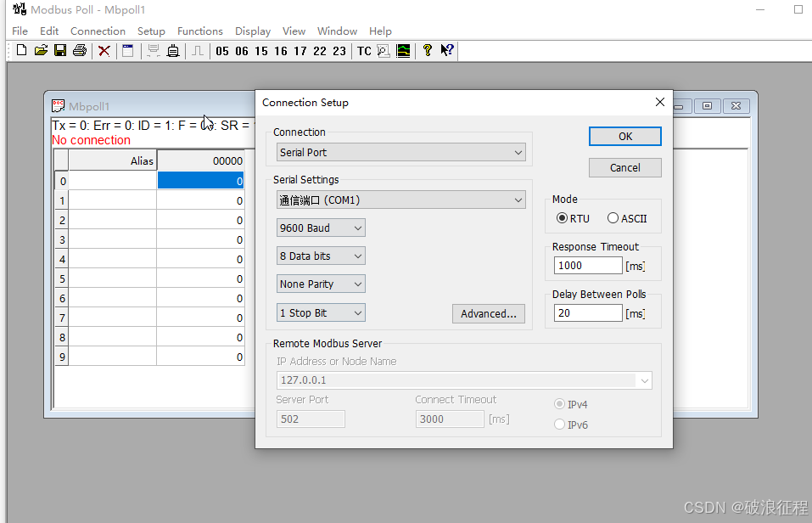812x523 pixels.
Task: Open the Connection menu
Action: [x=98, y=31]
